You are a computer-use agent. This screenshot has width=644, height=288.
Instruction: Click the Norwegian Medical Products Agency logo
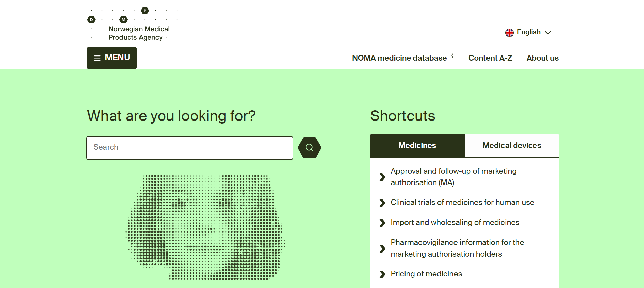133,25
